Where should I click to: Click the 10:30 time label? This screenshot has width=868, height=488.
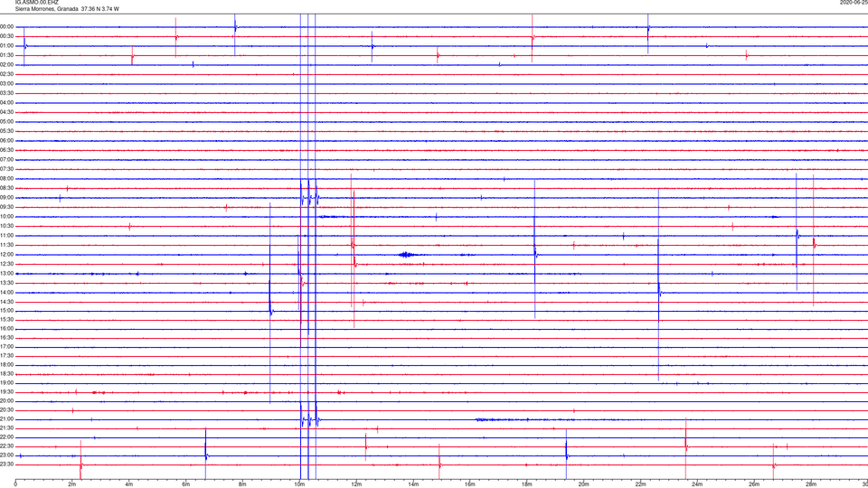pos(6,226)
